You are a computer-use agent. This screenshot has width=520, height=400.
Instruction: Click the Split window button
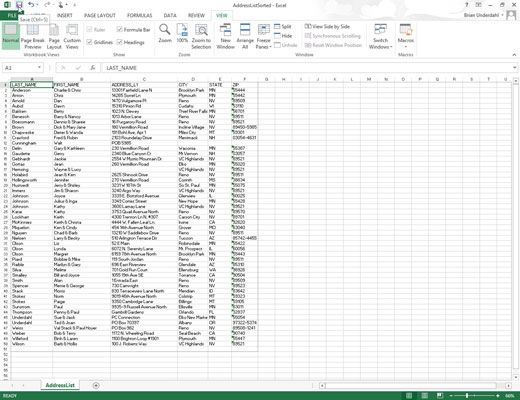283,26
